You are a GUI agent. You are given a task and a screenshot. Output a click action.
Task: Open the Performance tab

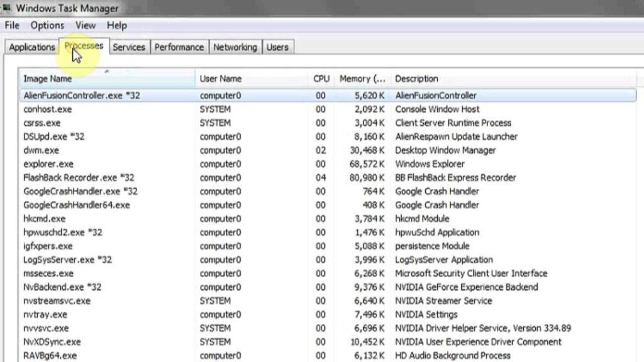tap(179, 47)
